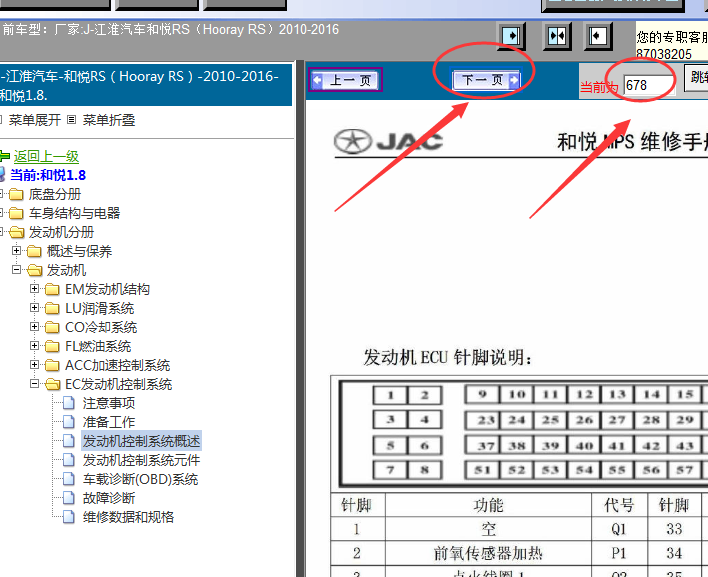Click the EM发动机结构 folder icon
Screen dimensions: 708x577
click(x=52, y=289)
